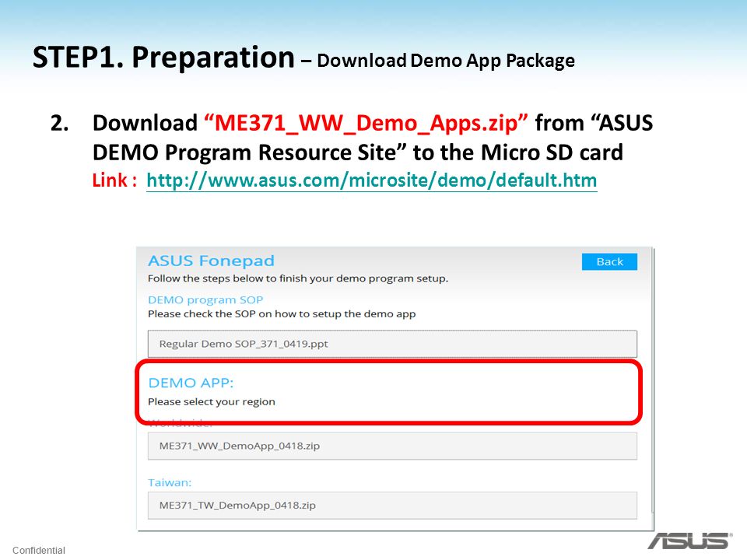Click the red Link : label

pyautogui.click(x=115, y=180)
